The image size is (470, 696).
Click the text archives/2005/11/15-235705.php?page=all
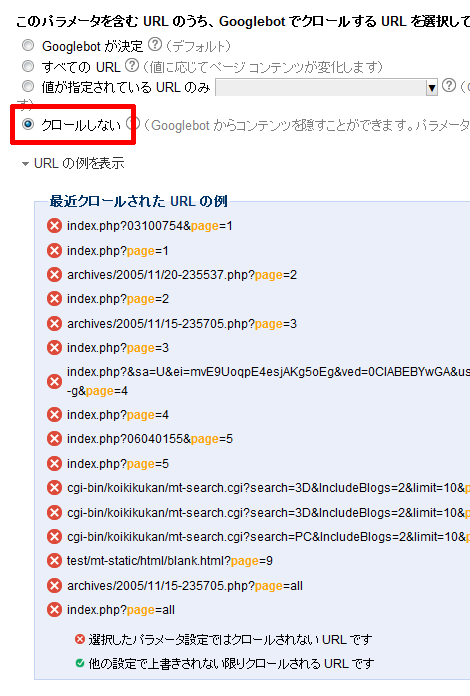185,585
